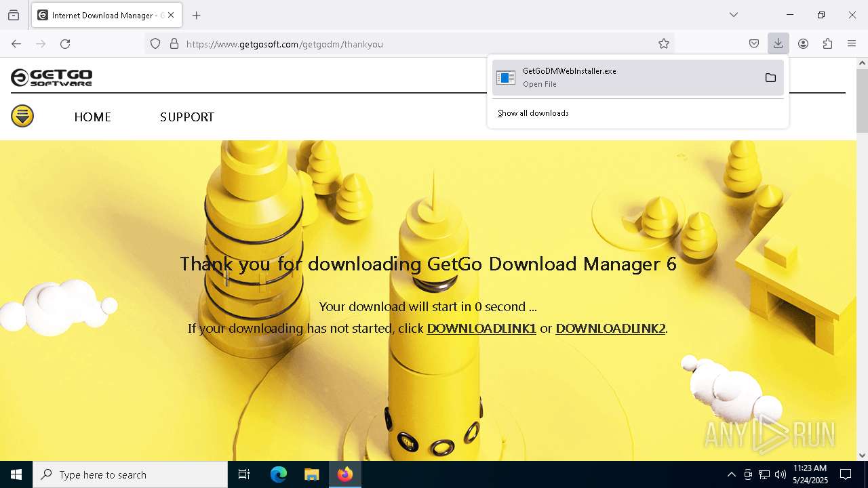Close the Internet Download Manager tab
The width and height of the screenshot is (868, 488).
(171, 15)
